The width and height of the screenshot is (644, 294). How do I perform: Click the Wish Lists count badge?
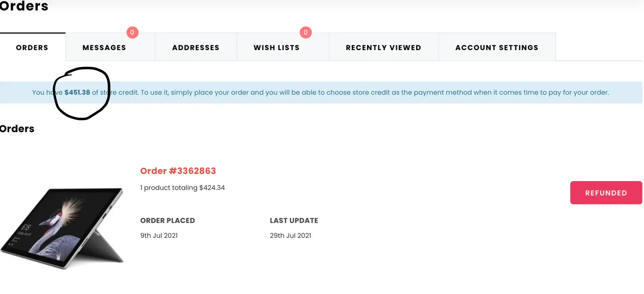(x=306, y=33)
